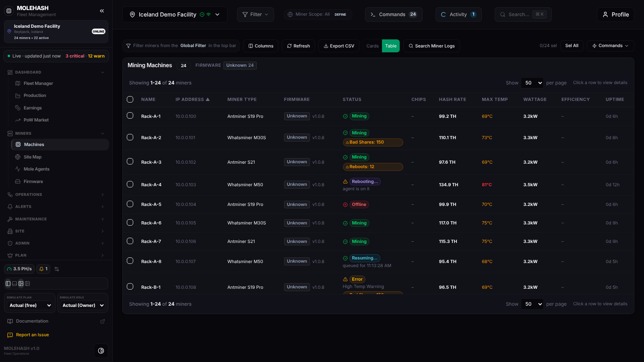
Task: Click the Refresh toolbar button
Action: pyautogui.click(x=298, y=46)
